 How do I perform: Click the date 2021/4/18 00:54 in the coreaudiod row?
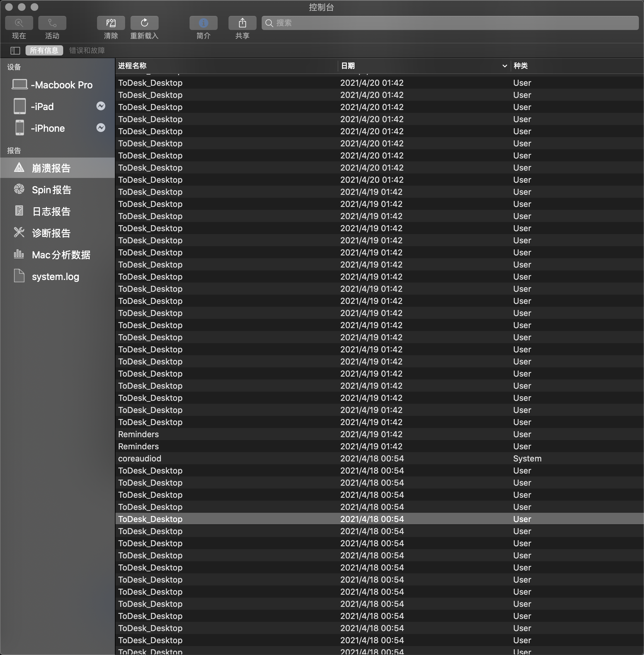click(x=372, y=459)
